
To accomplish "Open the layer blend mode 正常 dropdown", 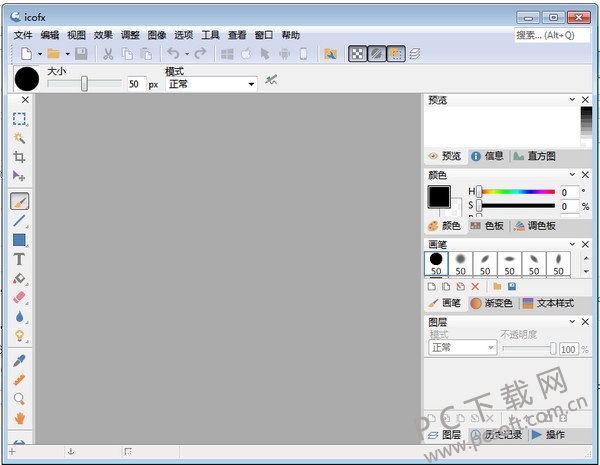I will click(463, 348).
